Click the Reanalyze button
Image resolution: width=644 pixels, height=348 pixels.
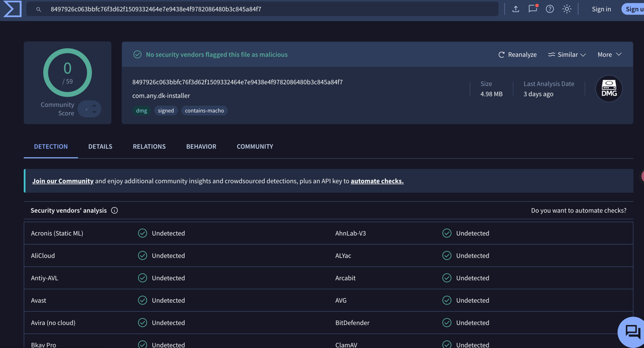517,54
